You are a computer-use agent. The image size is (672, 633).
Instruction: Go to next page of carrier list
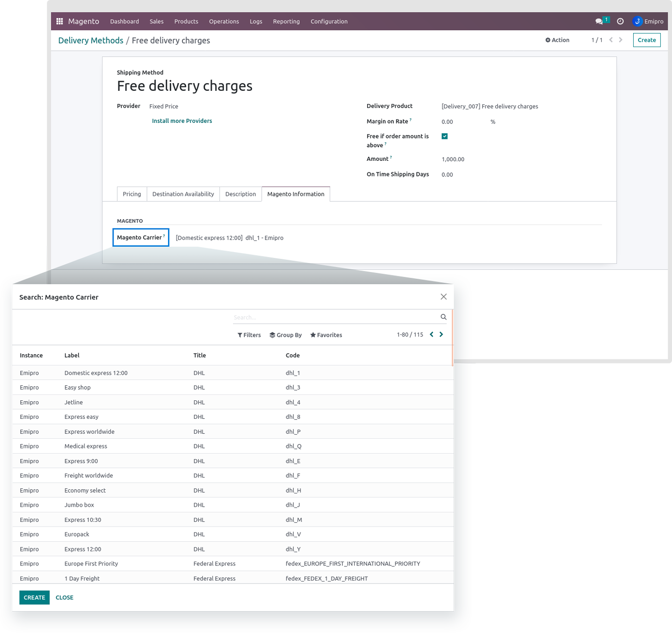[441, 335]
